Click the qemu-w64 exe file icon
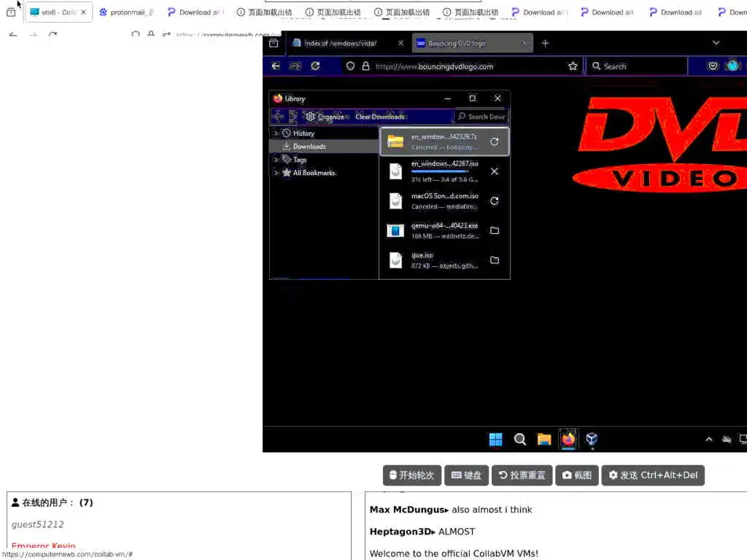Image resolution: width=747 pixels, height=560 pixels. point(395,230)
